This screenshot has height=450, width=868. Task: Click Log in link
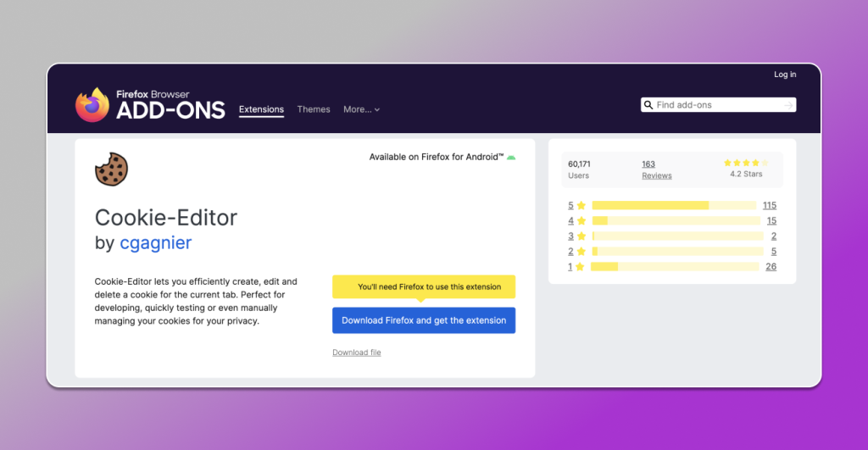click(x=785, y=75)
